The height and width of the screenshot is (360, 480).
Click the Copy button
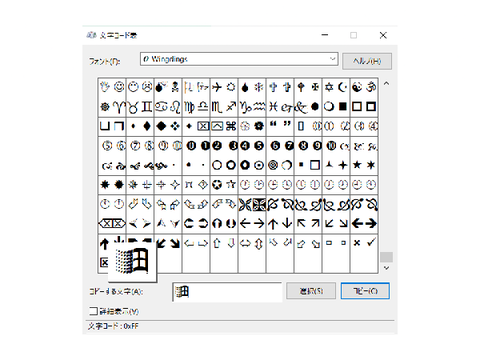(x=365, y=291)
